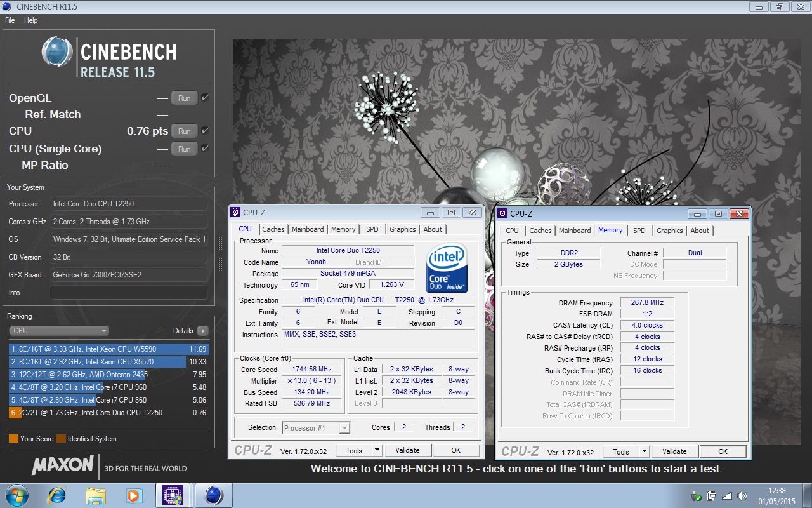The width and height of the screenshot is (812, 508).
Task: Click the Cinebench globe logo
Action: (57, 52)
